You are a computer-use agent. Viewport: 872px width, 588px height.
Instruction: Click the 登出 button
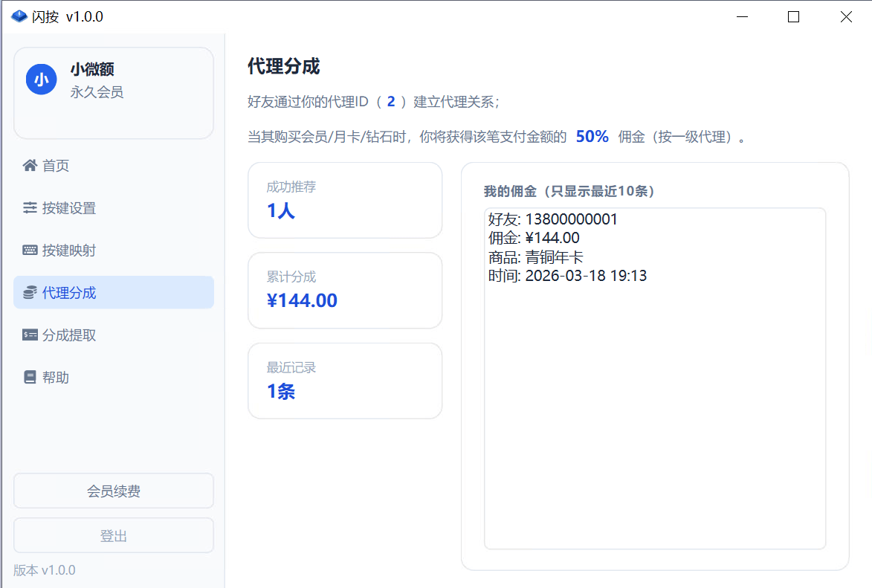coord(113,534)
